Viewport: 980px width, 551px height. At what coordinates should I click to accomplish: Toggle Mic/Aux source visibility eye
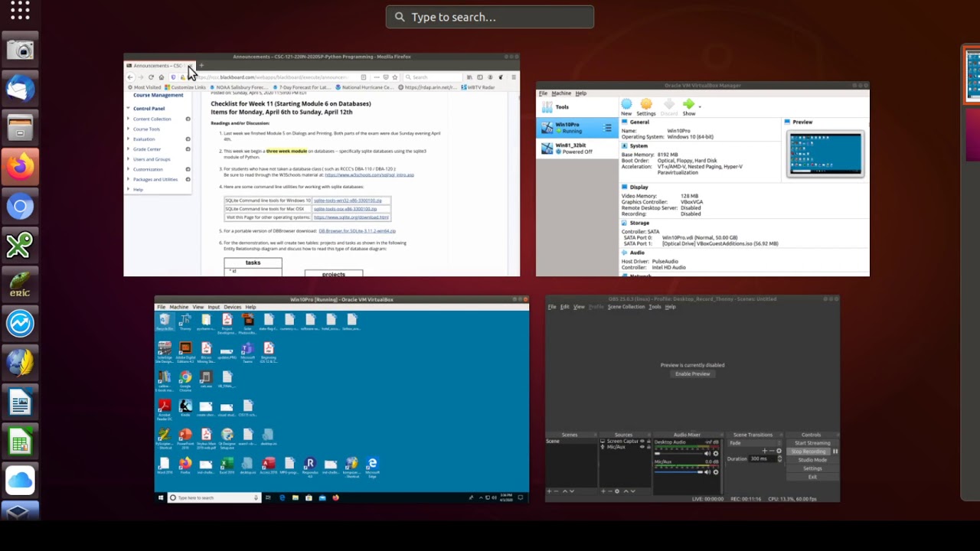(x=642, y=447)
